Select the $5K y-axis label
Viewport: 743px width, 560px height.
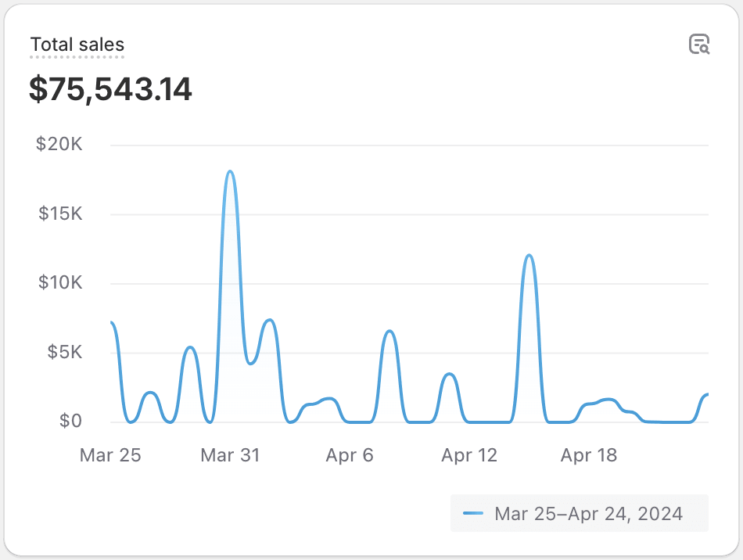click(x=64, y=352)
